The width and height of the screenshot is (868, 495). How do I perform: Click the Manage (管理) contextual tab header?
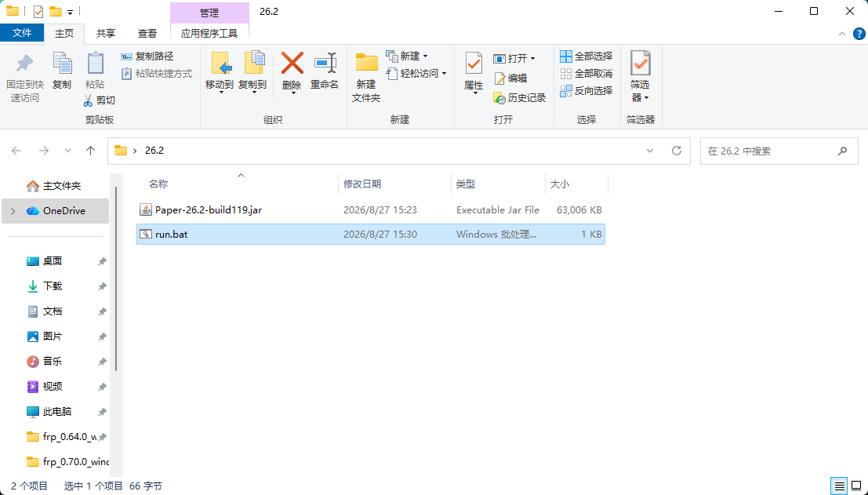coord(209,12)
